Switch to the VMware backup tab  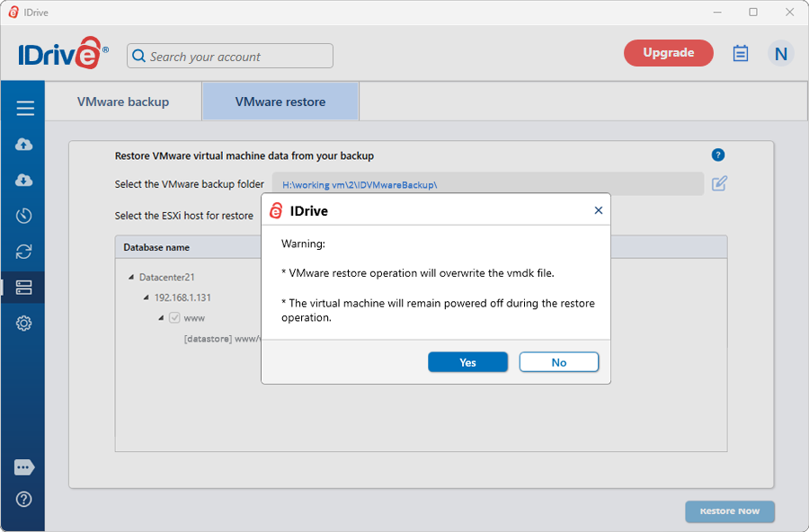tap(123, 102)
